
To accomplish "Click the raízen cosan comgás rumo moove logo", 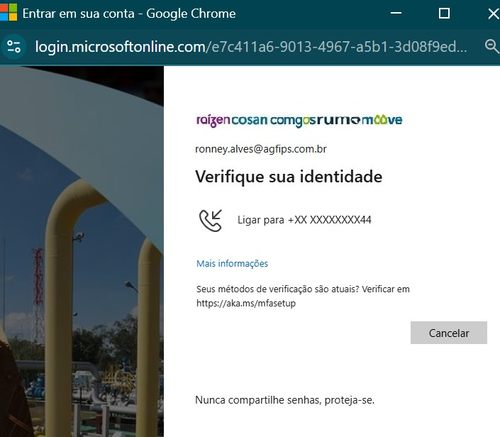I will pos(299,120).
